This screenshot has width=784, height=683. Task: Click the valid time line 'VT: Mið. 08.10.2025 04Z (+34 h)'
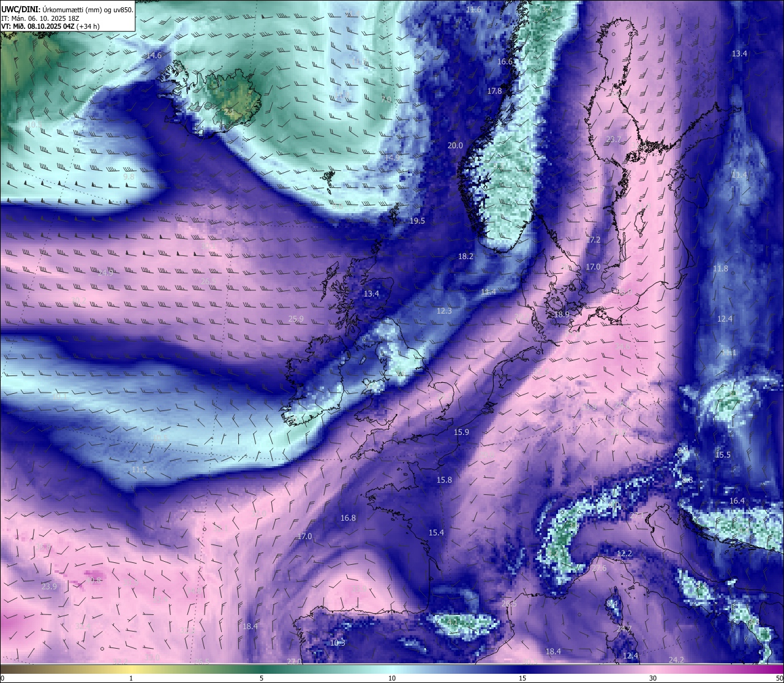50,26
